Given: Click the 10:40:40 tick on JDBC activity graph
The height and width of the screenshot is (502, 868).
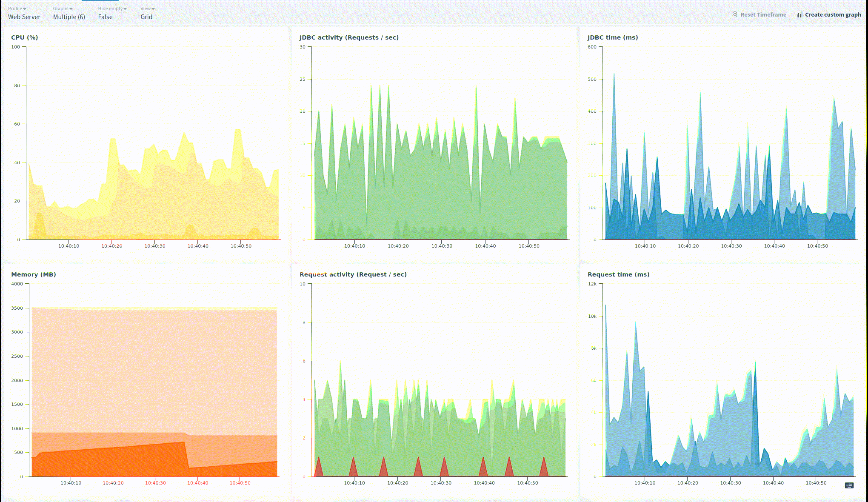Looking at the screenshot, I should (485, 246).
